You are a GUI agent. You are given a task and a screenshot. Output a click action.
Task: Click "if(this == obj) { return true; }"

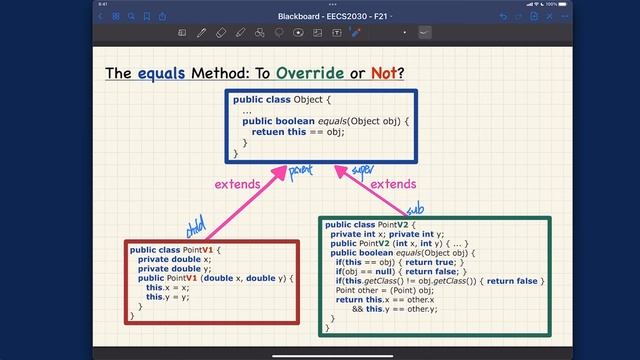400,262
